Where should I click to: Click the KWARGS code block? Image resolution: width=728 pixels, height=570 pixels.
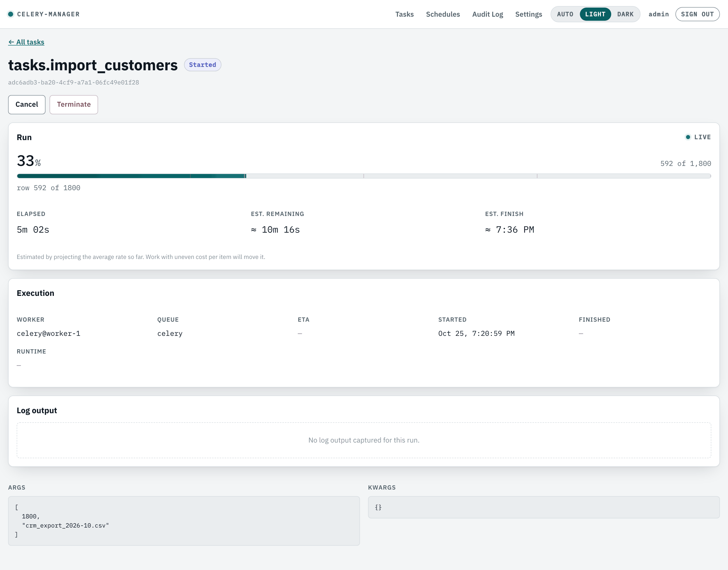[x=543, y=507]
